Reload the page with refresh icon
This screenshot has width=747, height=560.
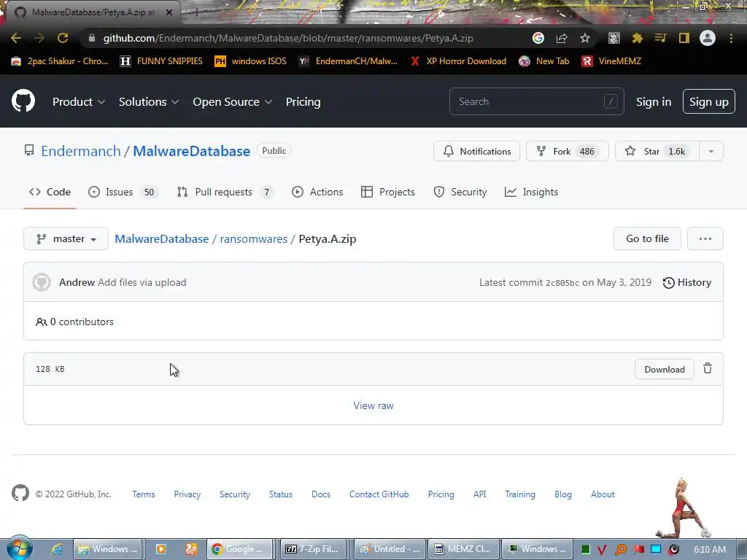(63, 38)
